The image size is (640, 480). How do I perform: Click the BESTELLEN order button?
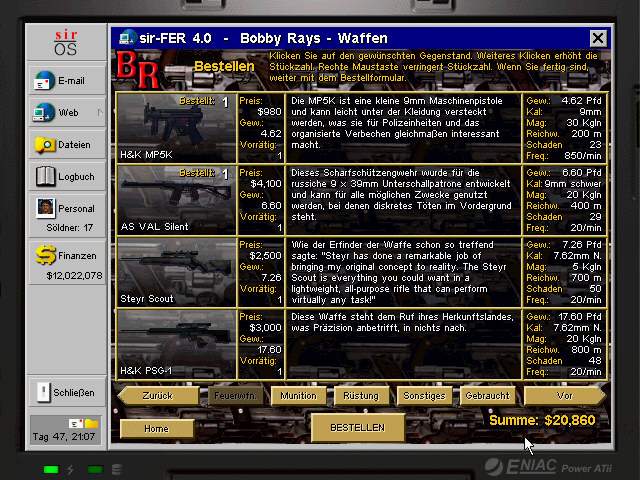pos(358,427)
